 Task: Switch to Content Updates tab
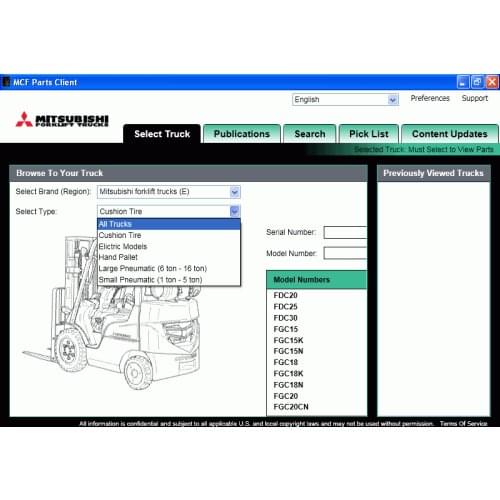pos(450,134)
